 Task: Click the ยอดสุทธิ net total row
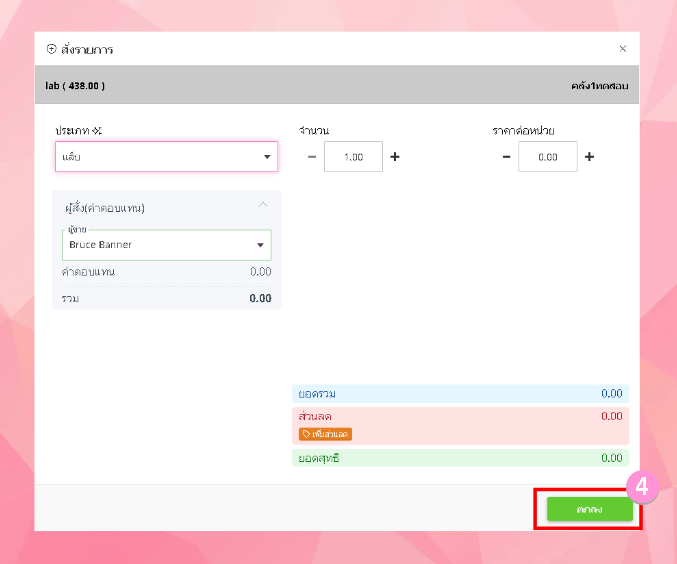pyautogui.click(x=460, y=458)
